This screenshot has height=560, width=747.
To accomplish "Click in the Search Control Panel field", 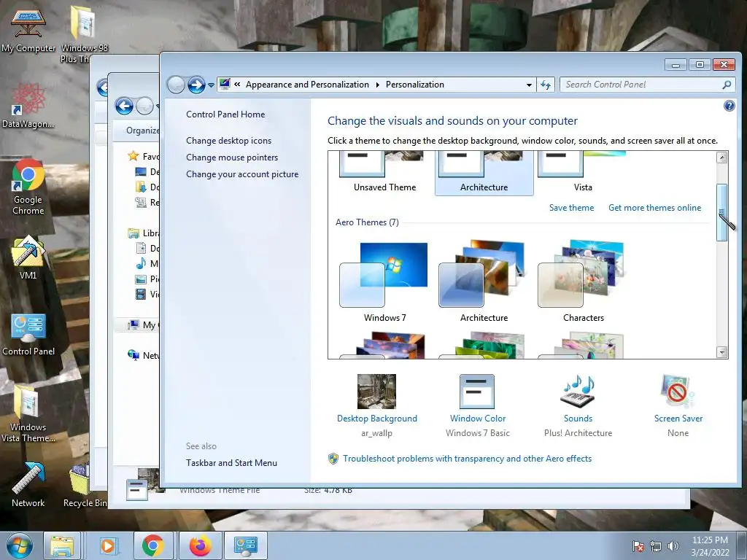I will pos(640,85).
